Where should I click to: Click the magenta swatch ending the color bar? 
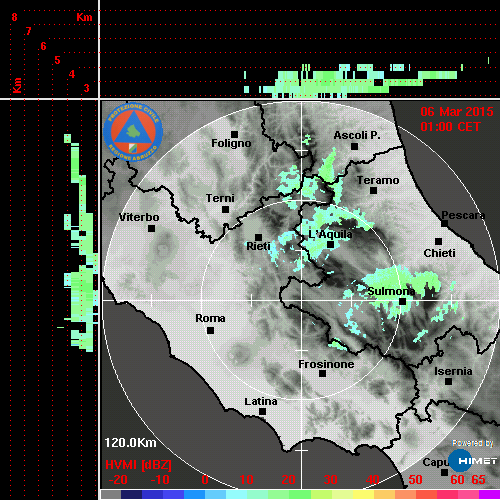pyautogui.click(x=489, y=494)
